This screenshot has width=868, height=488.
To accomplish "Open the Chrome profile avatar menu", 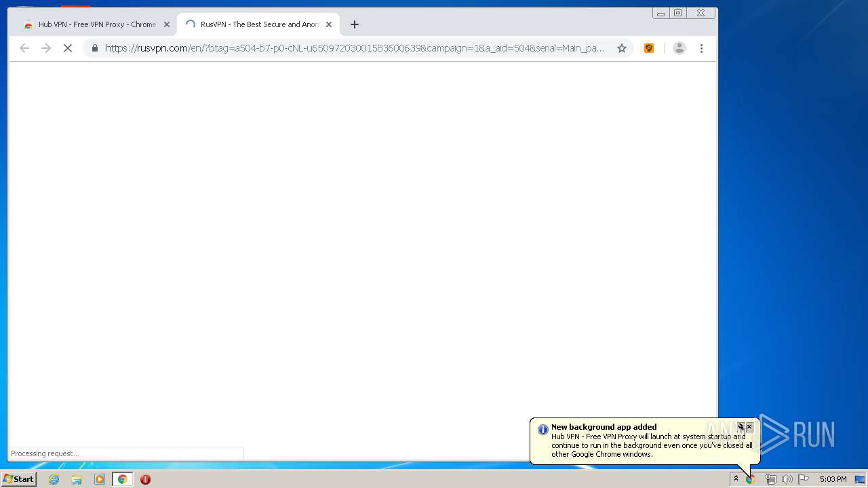I will [679, 48].
